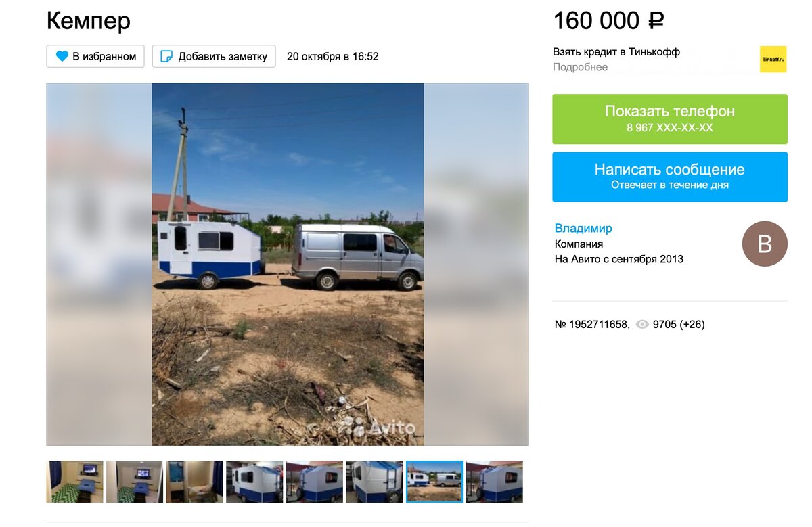This screenshot has height=527, width=812.
Task: Select highlighted thumbnail with trailer and van
Action: tap(434, 482)
